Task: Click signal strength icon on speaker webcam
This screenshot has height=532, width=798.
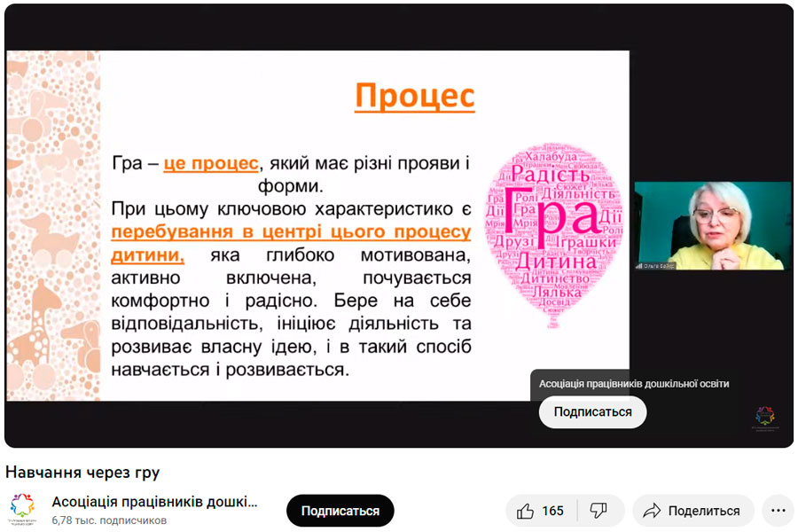Action: [638, 265]
